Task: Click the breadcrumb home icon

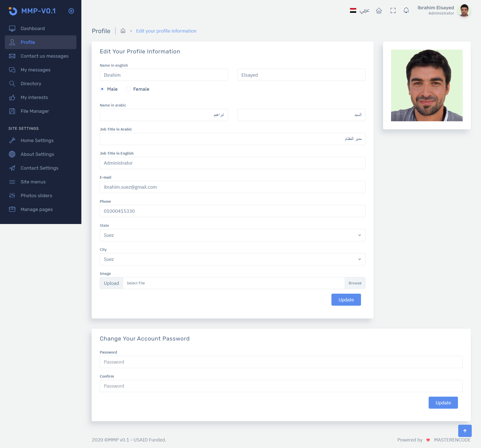Action: pyautogui.click(x=123, y=31)
